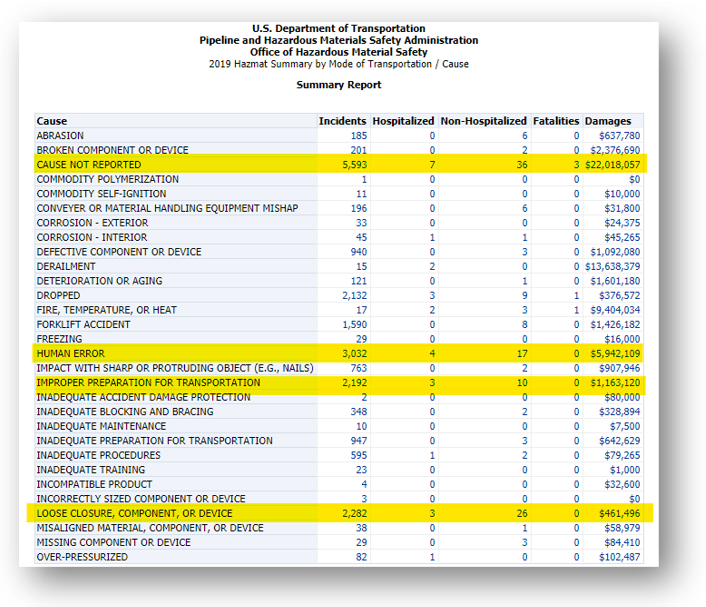Click the Non-Hospitalized column header
This screenshot has width=706, height=607.
[x=483, y=121]
